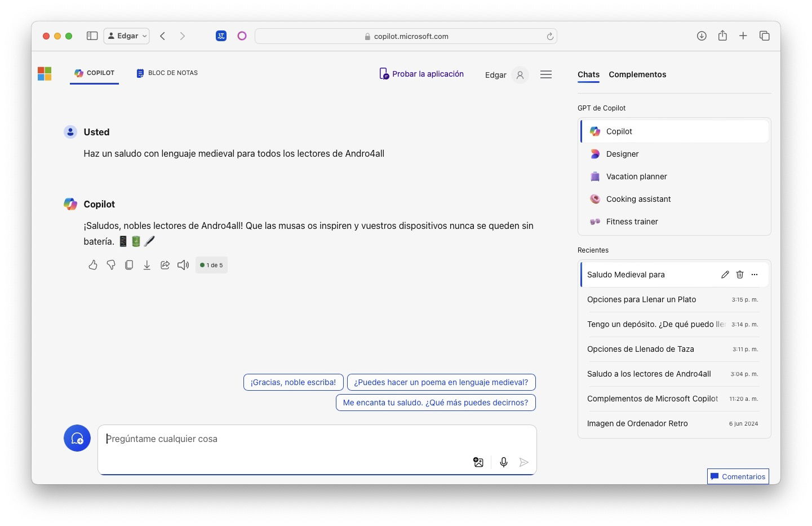Open the Edgar profile dropdown in Safari
Viewport: 812px width, 526px height.
[127, 36]
